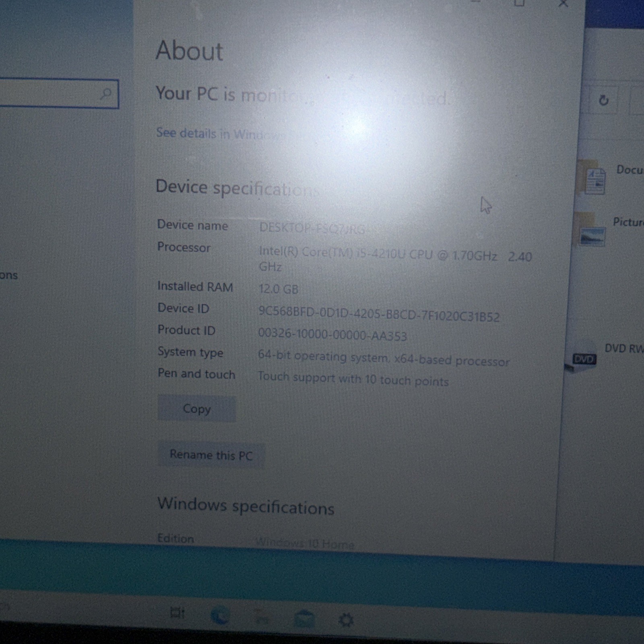Click the Device name label
This screenshot has width=644, height=644.
pos(192,225)
